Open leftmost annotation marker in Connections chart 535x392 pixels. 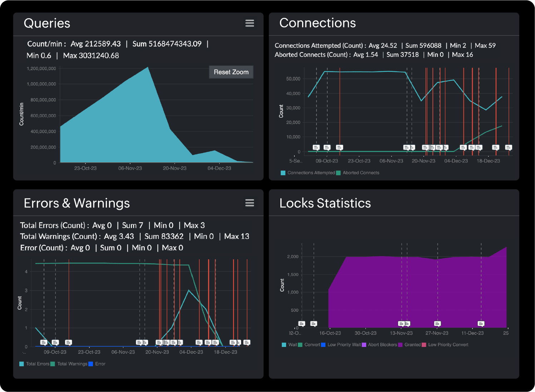click(x=316, y=147)
